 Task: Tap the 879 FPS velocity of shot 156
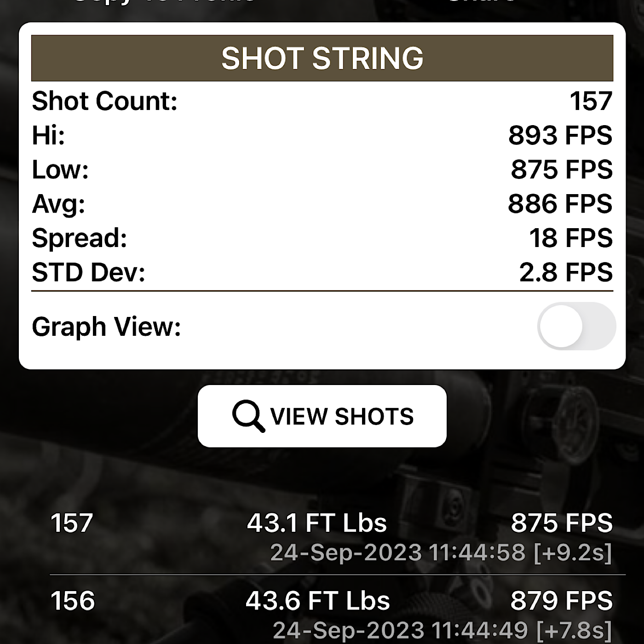coord(562,601)
